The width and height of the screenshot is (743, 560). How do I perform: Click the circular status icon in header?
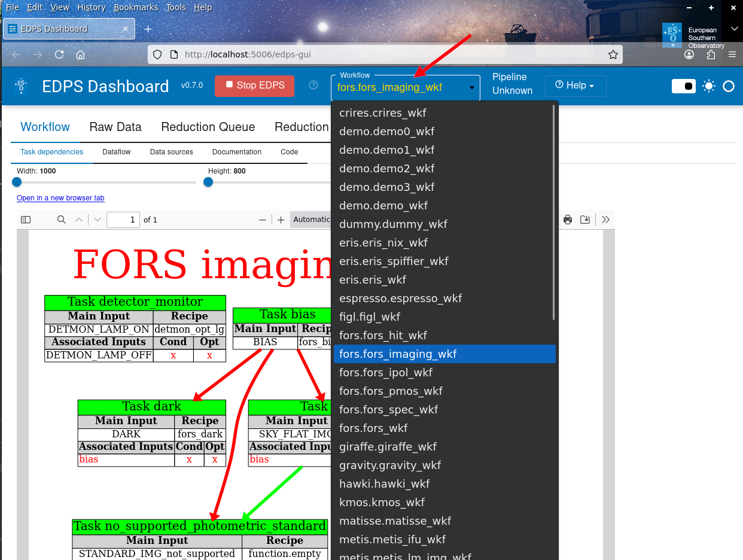click(729, 86)
